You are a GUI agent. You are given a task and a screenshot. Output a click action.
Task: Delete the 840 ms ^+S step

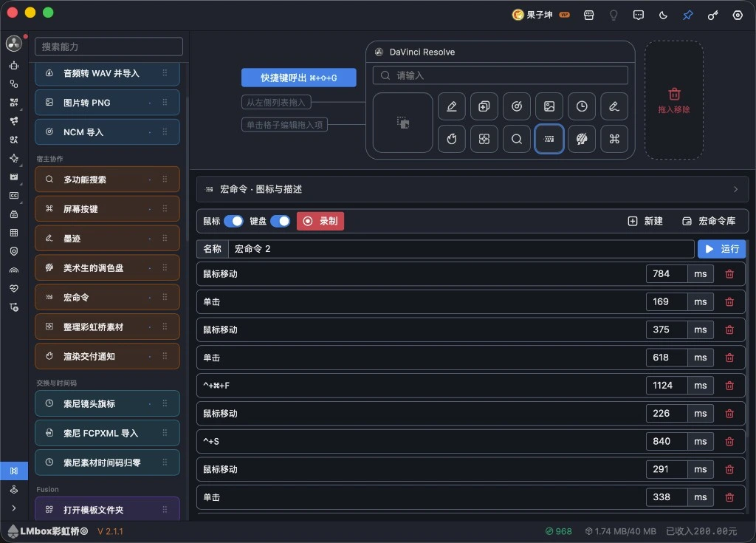(729, 441)
